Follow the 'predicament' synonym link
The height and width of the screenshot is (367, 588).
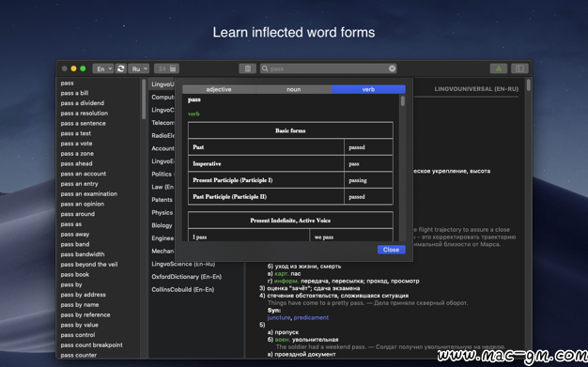click(x=311, y=317)
